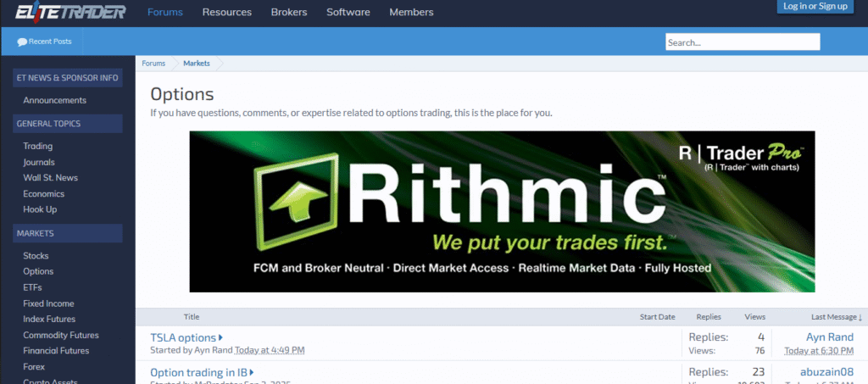Sort threads by Start Date
Viewport: 868px width, 384px height.
click(x=658, y=317)
